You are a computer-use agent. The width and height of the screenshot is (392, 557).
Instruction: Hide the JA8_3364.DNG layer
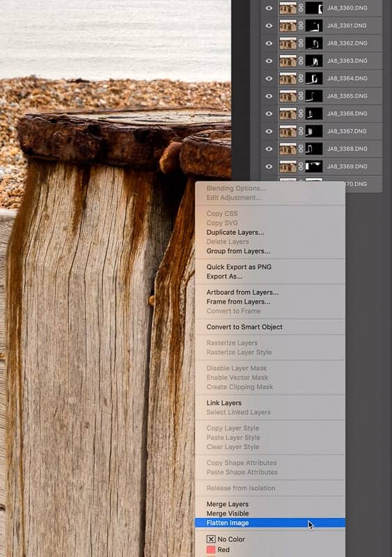[269, 78]
